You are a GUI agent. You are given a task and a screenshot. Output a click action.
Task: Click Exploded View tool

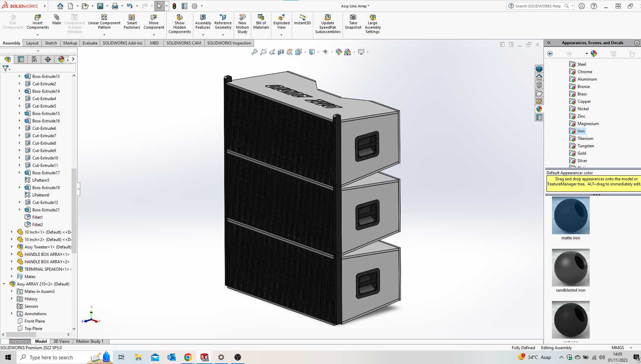pyautogui.click(x=282, y=22)
